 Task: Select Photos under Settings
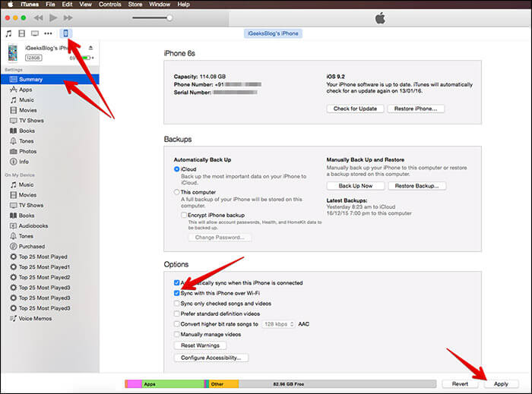pyautogui.click(x=50, y=151)
